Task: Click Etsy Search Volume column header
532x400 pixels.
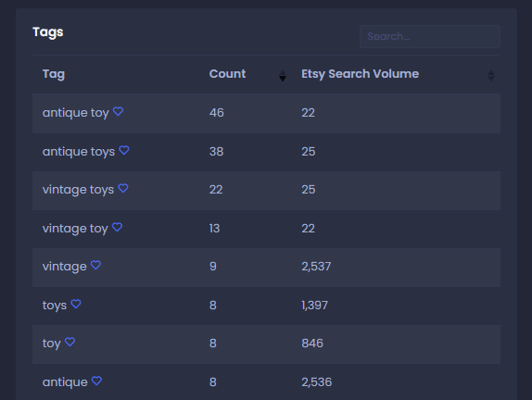Action: [x=360, y=74]
